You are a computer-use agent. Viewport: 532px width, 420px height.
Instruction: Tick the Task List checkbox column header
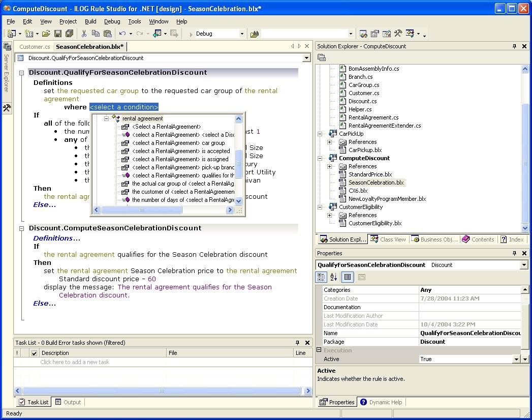point(34,353)
